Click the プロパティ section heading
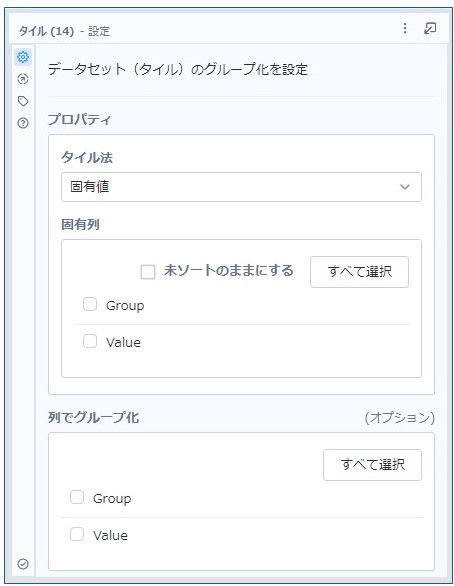Screen dimensions: 454x586 click(79, 120)
